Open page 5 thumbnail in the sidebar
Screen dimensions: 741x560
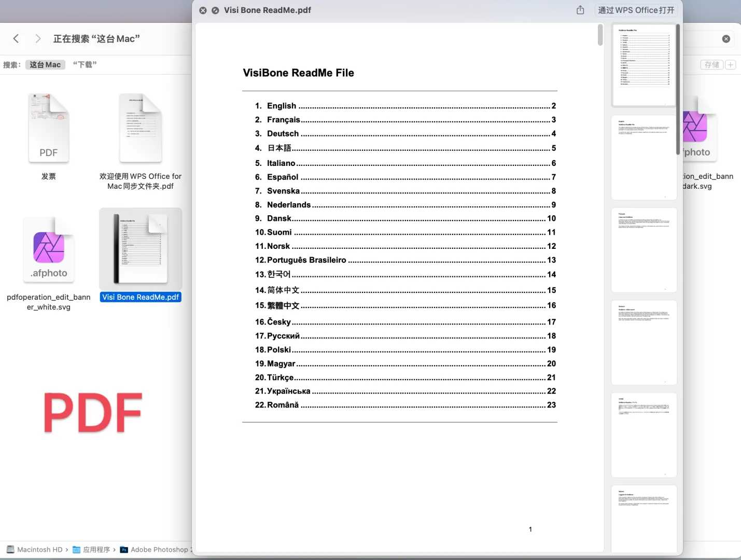[x=644, y=435]
